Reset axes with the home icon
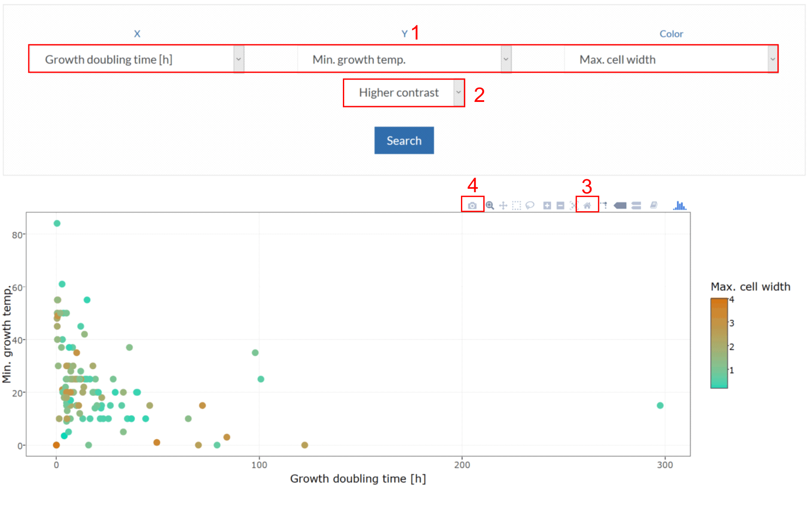The height and width of the screenshot is (516, 812). 587,206
